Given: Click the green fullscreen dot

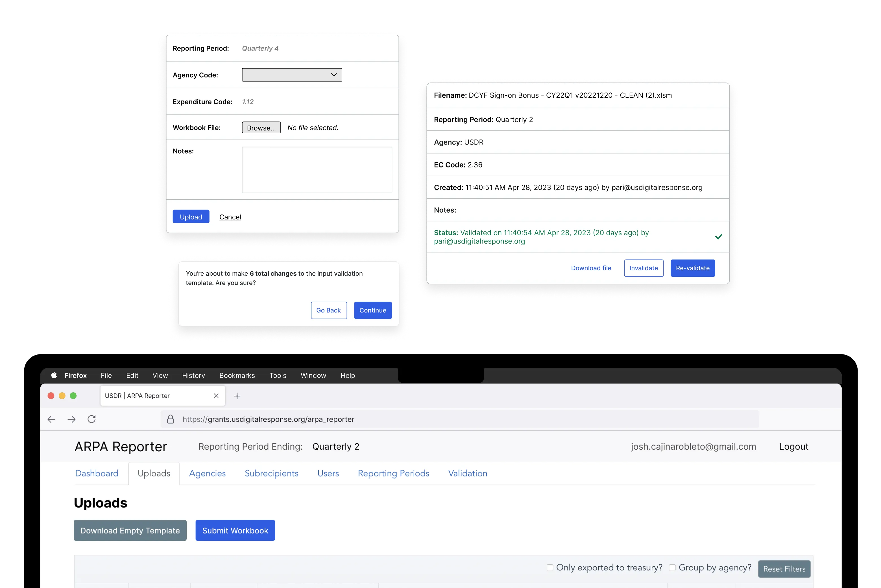Looking at the screenshot, I should [73, 396].
